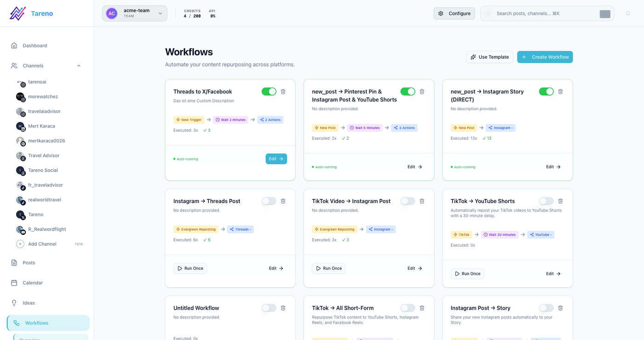
Task: Select Workflows in sidebar
Action: coord(48,323)
